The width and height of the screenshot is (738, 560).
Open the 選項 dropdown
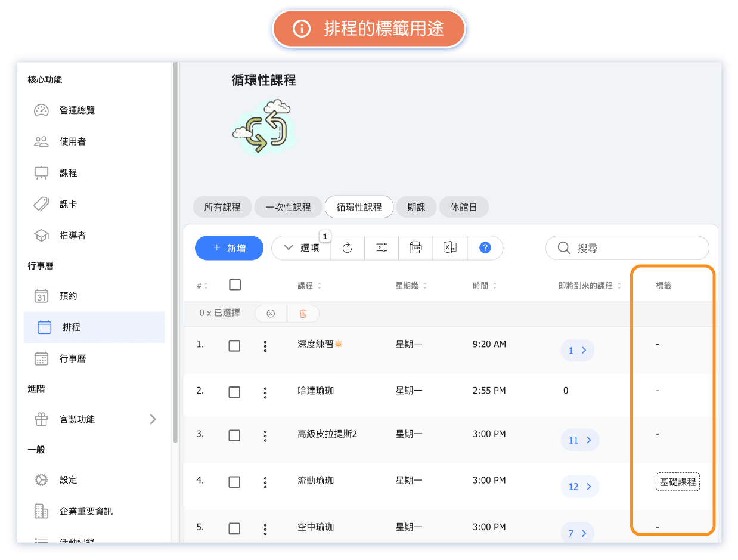point(302,248)
